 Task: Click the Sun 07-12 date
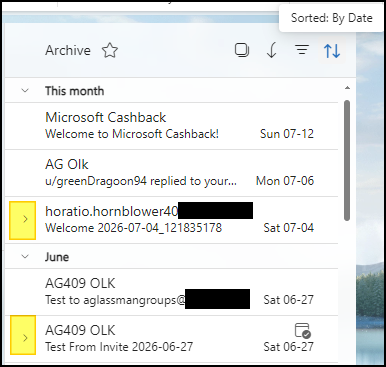[287, 134]
